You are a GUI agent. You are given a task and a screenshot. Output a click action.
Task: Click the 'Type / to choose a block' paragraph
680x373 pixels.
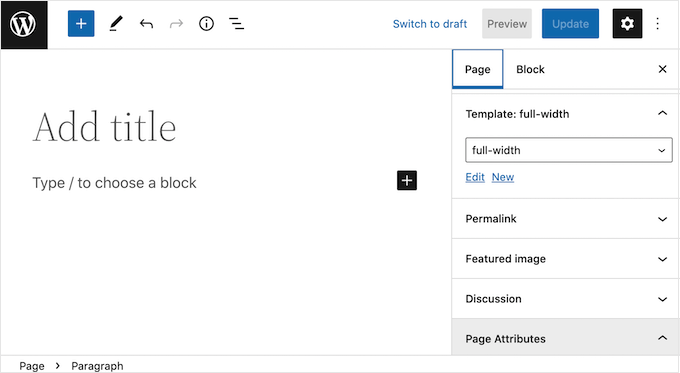click(114, 183)
